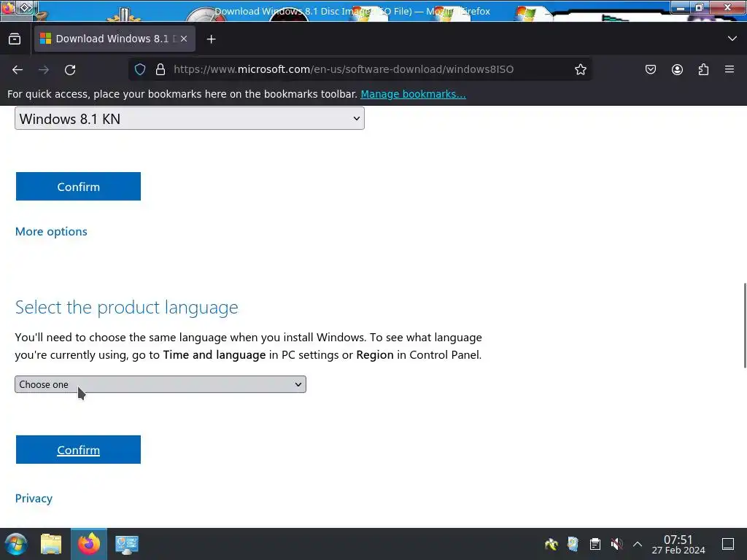
Task: Open Firefox hamburger application menu
Action: pos(729,69)
